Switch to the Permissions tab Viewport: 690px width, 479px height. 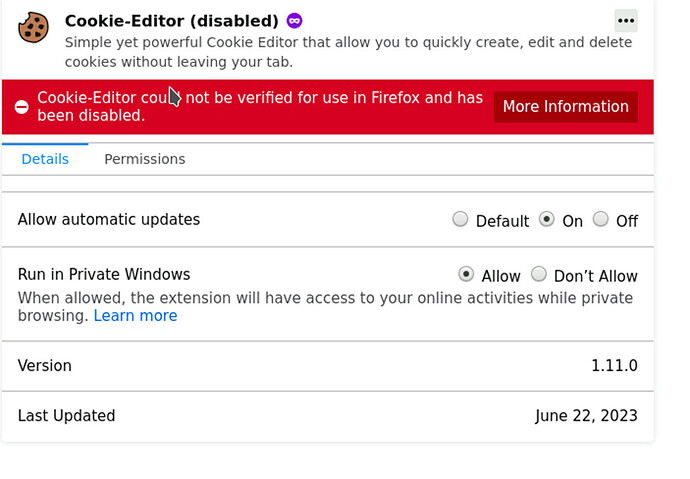coord(144,159)
